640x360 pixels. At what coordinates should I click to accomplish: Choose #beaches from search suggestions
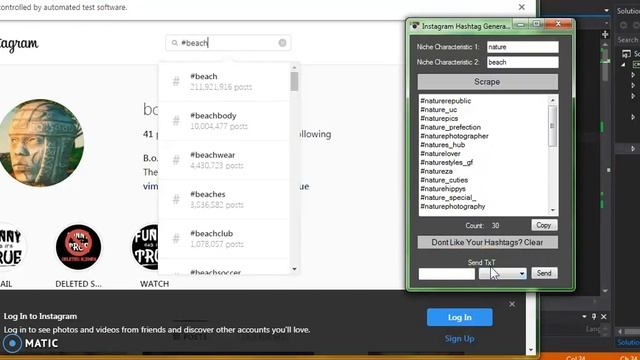pyautogui.click(x=223, y=199)
